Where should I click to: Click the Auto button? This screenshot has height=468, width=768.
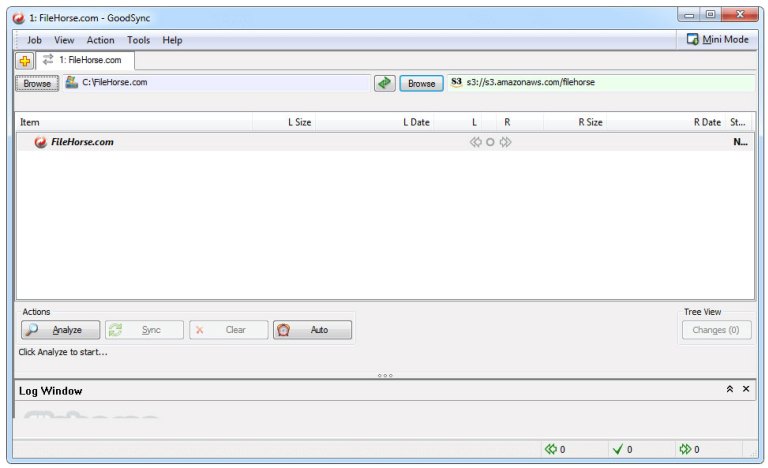tap(312, 330)
